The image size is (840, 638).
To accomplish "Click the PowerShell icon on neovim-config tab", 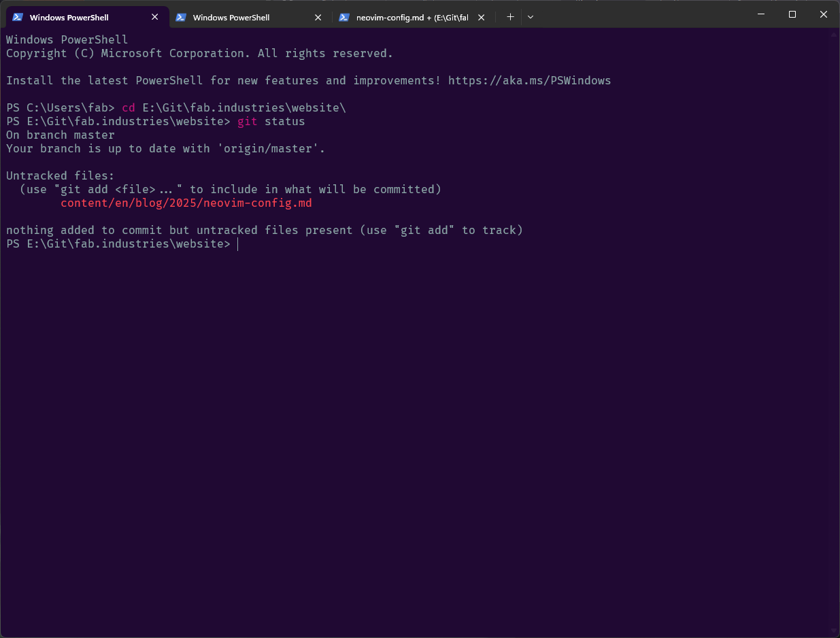I will point(344,17).
